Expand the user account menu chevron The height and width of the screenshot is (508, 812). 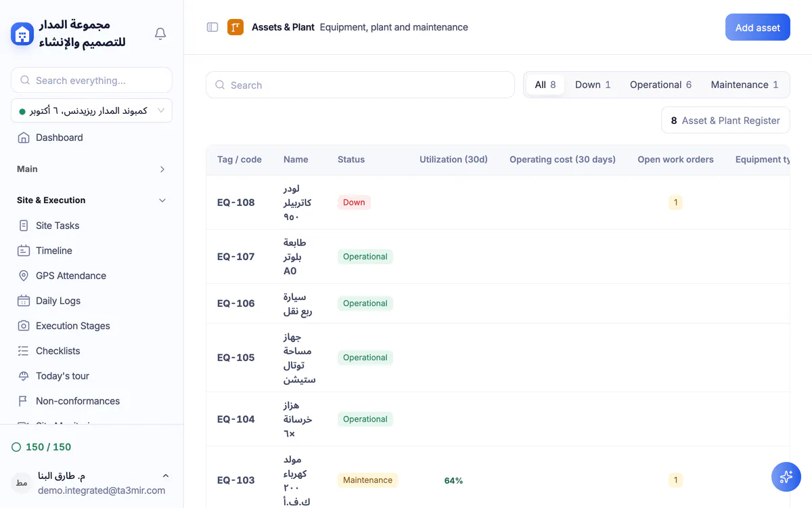(166, 476)
